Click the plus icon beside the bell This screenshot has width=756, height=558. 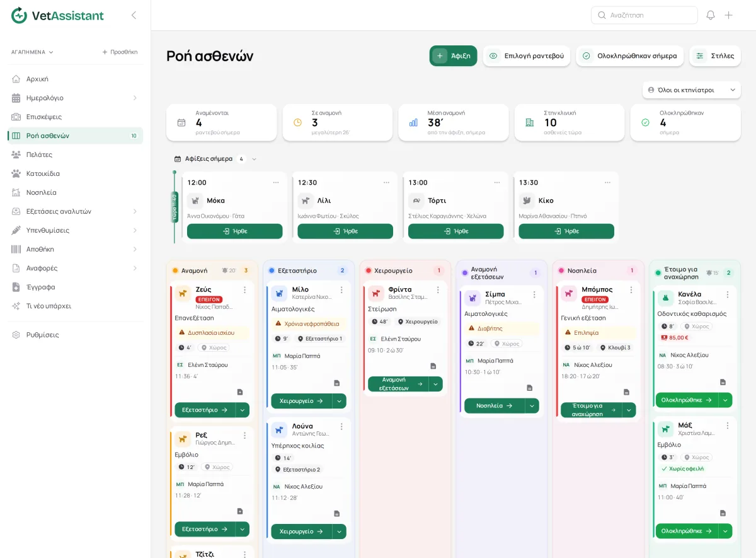[729, 15]
